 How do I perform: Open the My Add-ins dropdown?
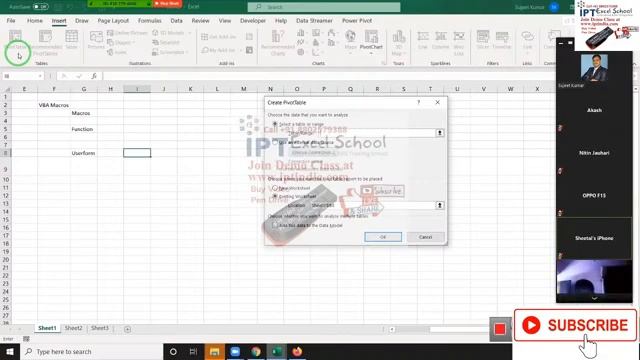pyautogui.click(x=221, y=50)
